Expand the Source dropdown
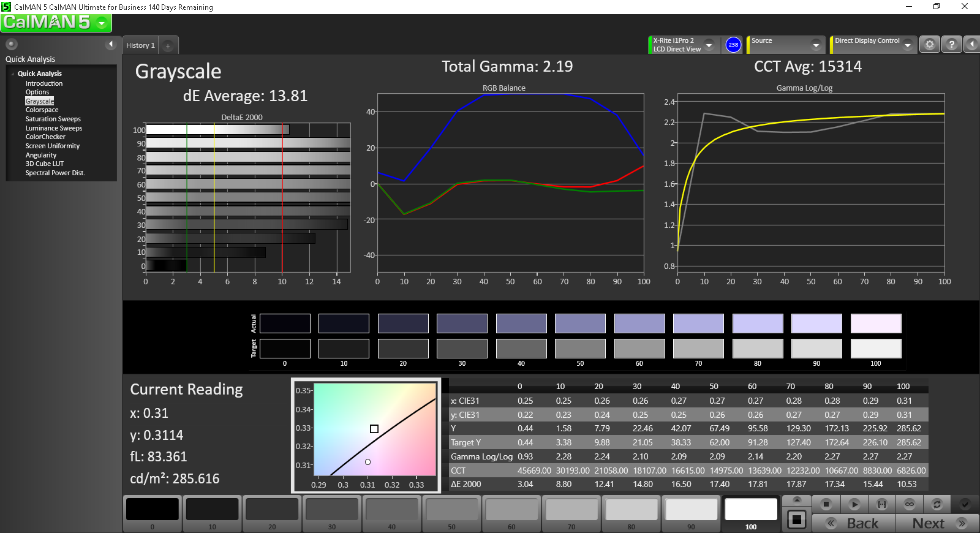The height and width of the screenshot is (533, 980). pos(815,45)
